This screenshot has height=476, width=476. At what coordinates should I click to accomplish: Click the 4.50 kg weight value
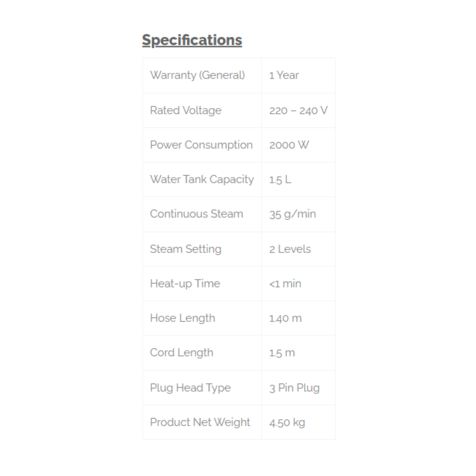287,422
